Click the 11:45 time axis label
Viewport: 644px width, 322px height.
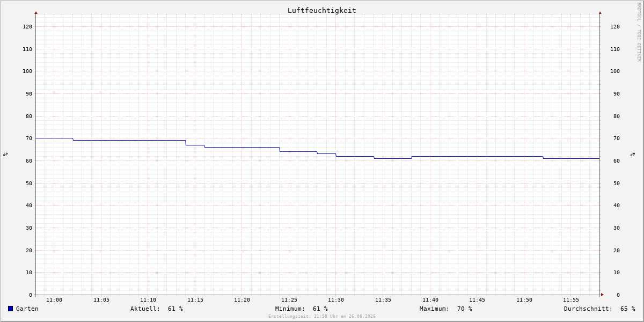pos(477,300)
